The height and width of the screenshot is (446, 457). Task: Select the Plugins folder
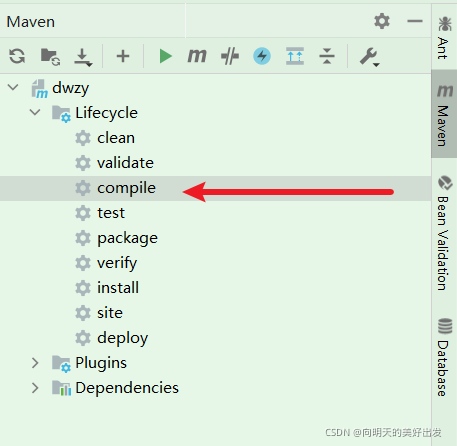pos(101,363)
